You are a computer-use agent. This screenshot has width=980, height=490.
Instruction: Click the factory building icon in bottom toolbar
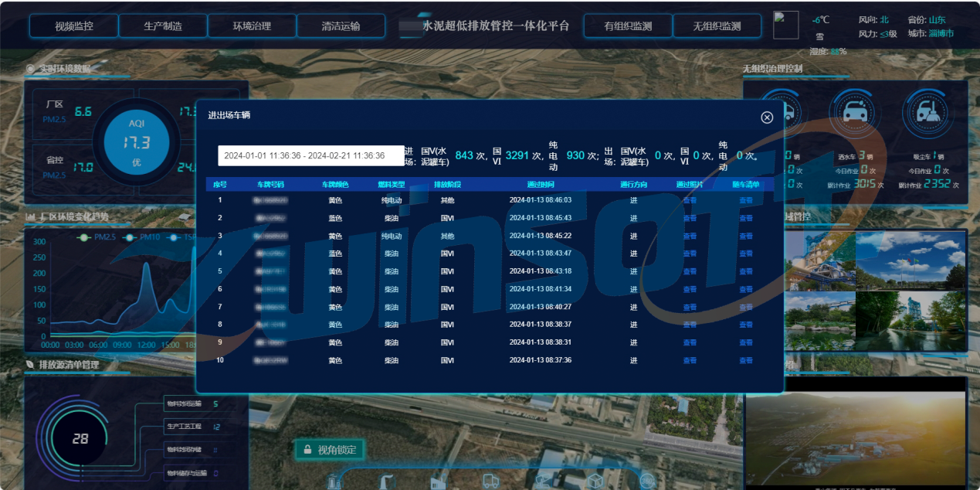pos(438,481)
